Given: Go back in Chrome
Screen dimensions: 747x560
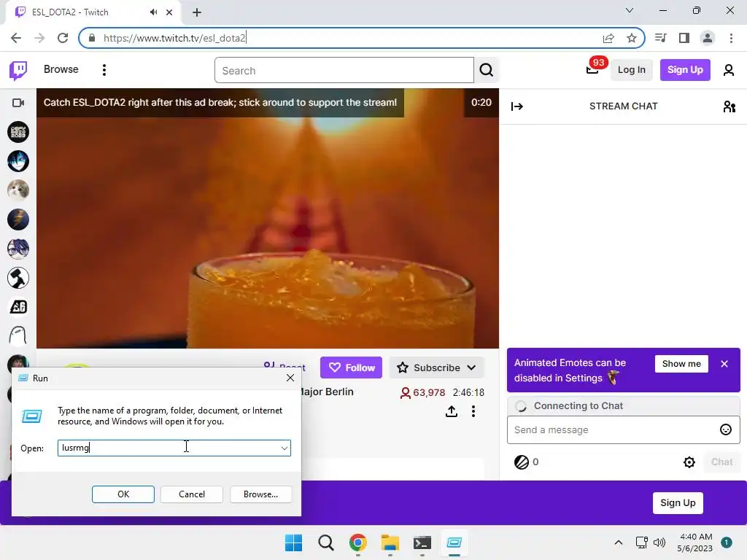Looking at the screenshot, I should click(16, 38).
